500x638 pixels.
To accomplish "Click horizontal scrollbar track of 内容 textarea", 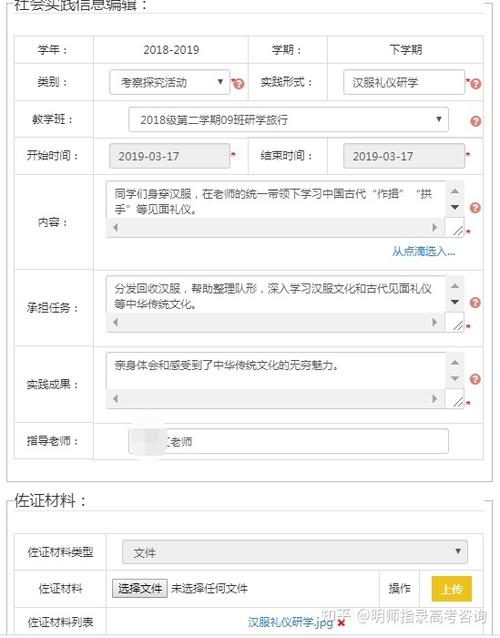I will tap(275, 228).
